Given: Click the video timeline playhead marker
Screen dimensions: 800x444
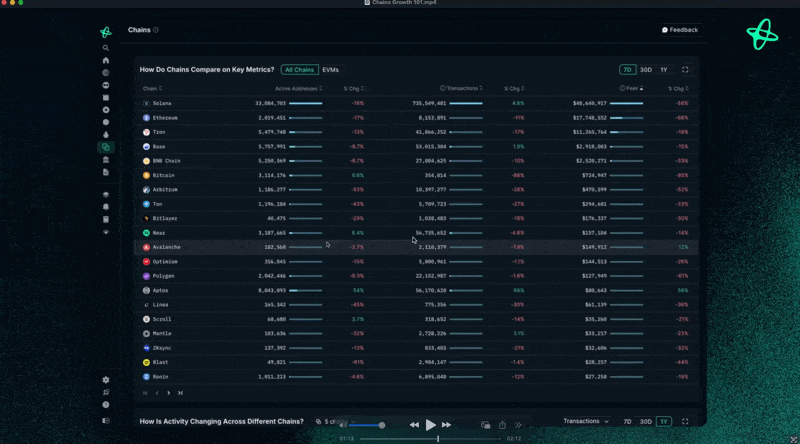Looking at the screenshot, I should click(438, 438).
